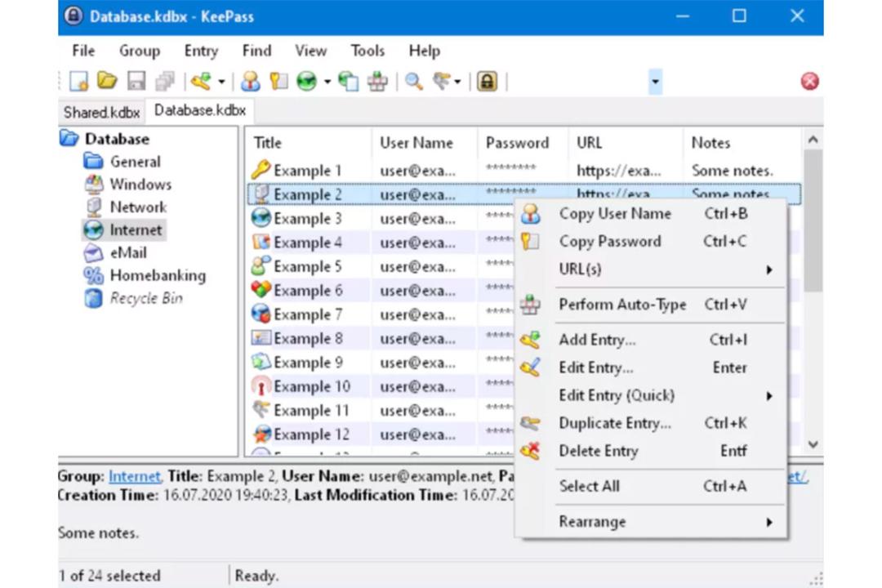Choose Copy User Name from context menu
The image size is (882, 588).
pos(650,214)
